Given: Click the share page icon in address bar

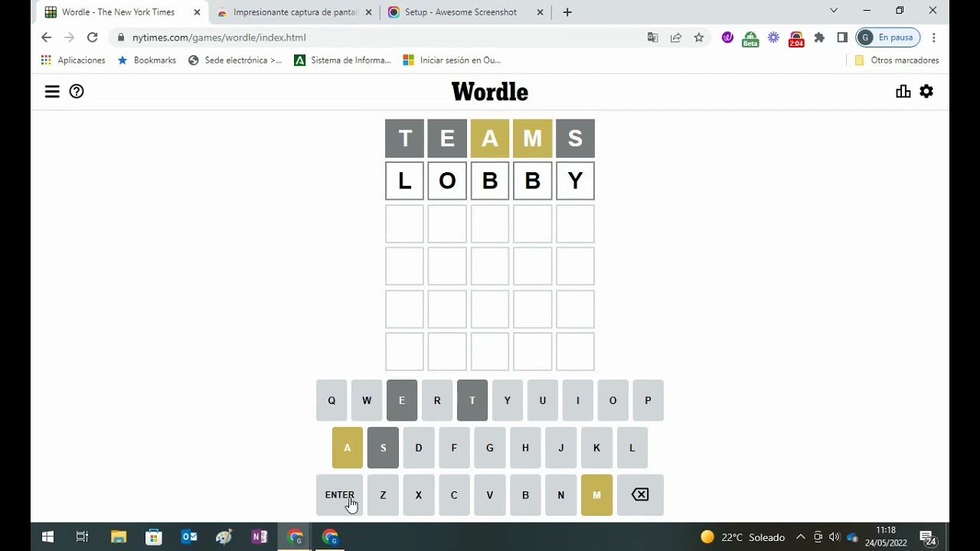Looking at the screenshot, I should 676,37.
